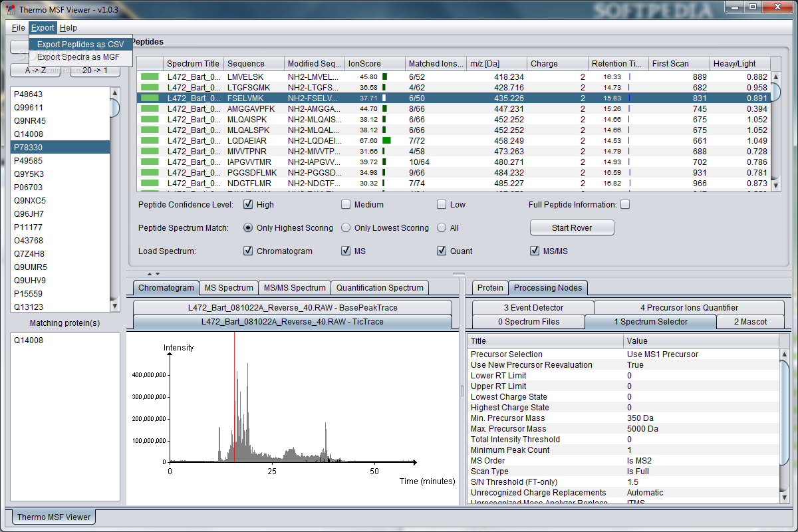This screenshot has width=798, height=532.
Task: Select the Processing Nodes tab
Action: (x=548, y=288)
